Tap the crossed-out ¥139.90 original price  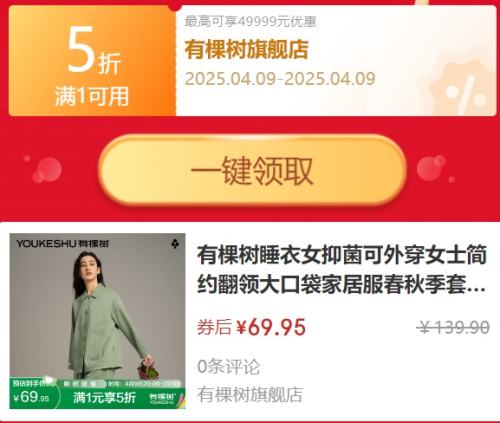pyautogui.click(x=453, y=327)
